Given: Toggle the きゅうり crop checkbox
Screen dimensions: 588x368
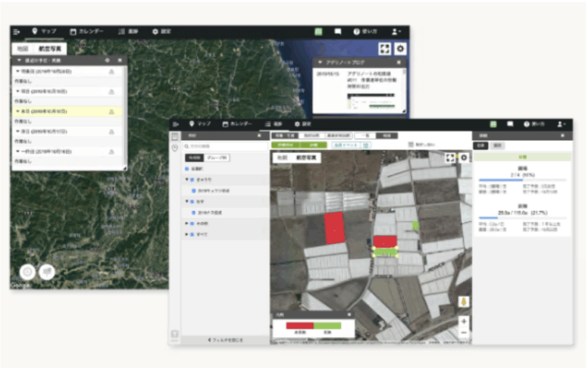Looking at the screenshot, I should click(x=192, y=180).
